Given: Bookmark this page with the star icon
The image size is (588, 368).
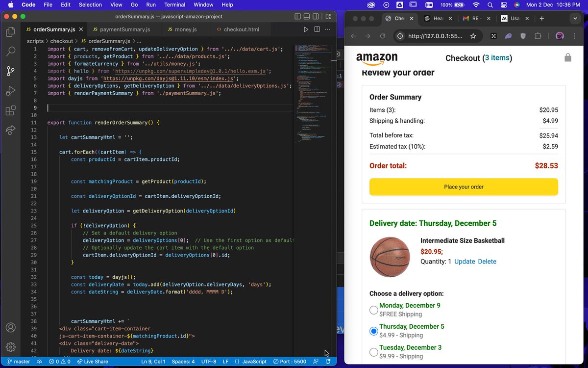Looking at the screenshot, I should [x=473, y=36].
